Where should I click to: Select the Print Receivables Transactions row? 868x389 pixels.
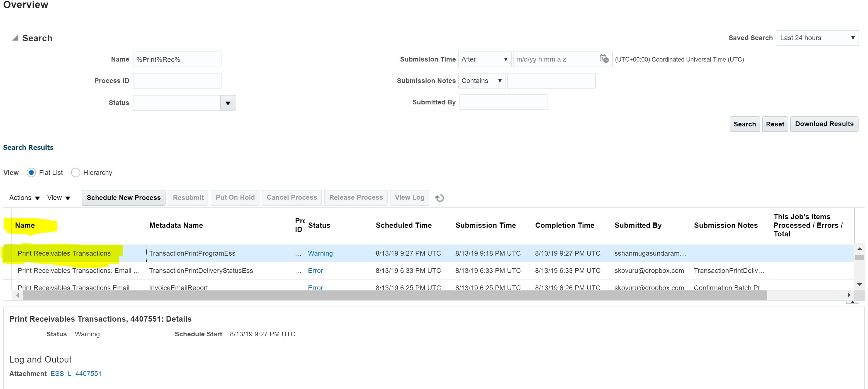coord(428,253)
